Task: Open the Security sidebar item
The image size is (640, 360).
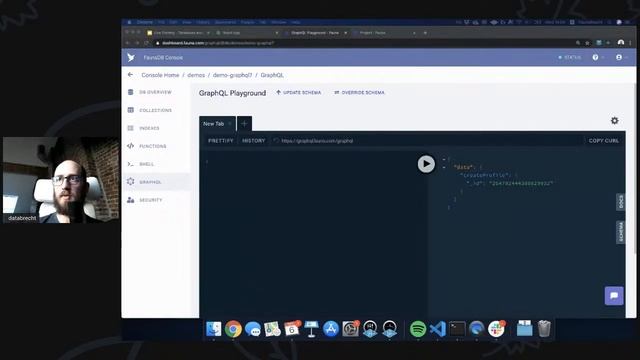Action: pos(156,200)
